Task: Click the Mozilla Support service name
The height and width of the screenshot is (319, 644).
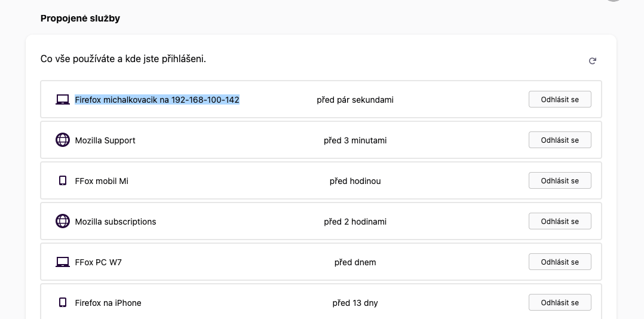Action: pos(105,140)
